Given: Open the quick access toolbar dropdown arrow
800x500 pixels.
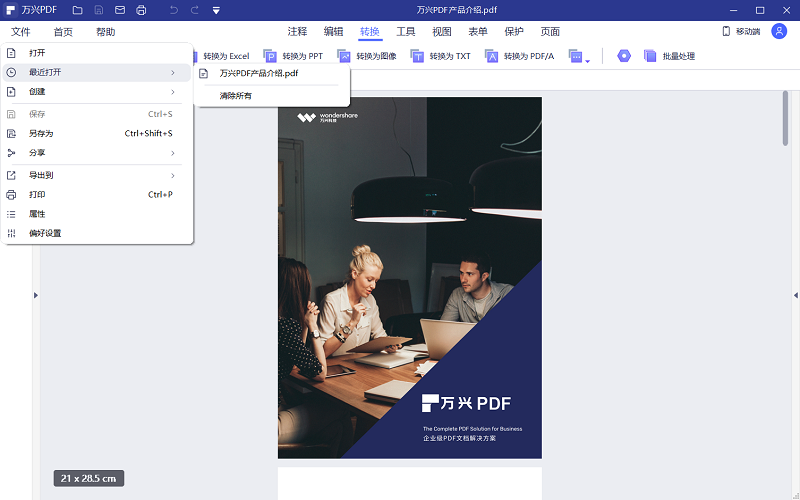Looking at the screenshot, I should point(215,10).
